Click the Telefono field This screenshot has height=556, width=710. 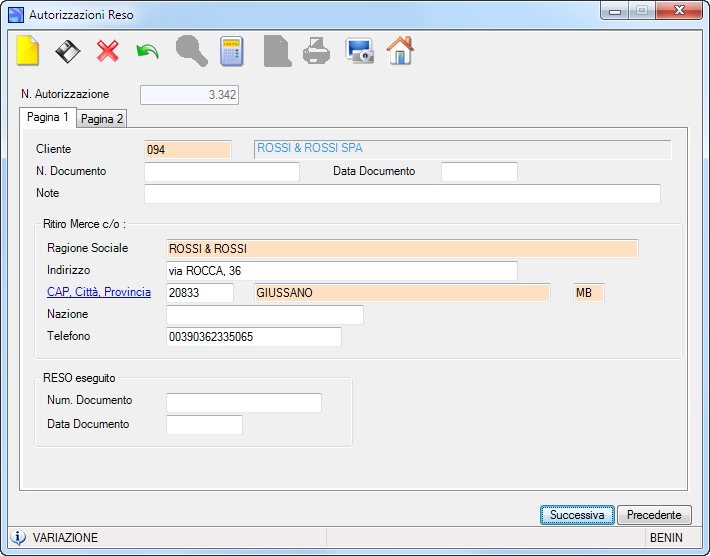click(x=254, y=337)
